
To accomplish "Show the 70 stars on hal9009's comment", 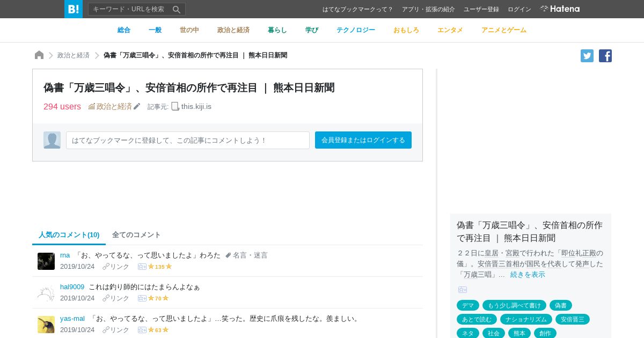I will click(x=158, y=298).
